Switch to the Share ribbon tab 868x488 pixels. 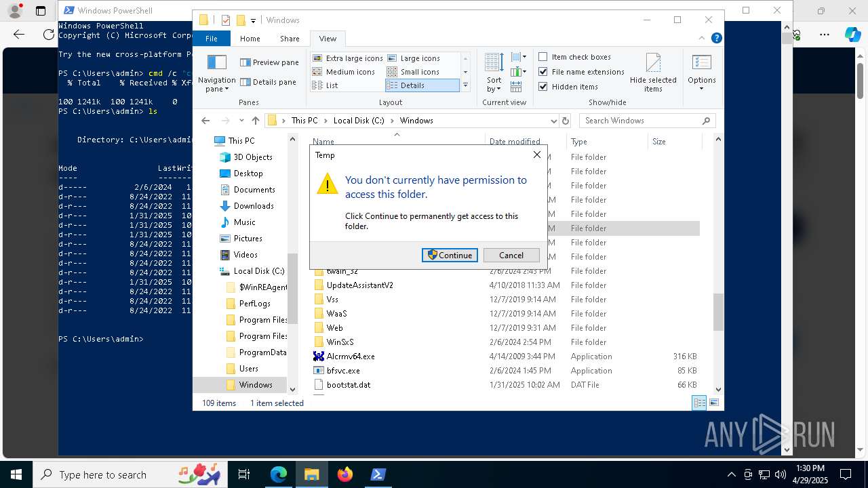point(290,39)
